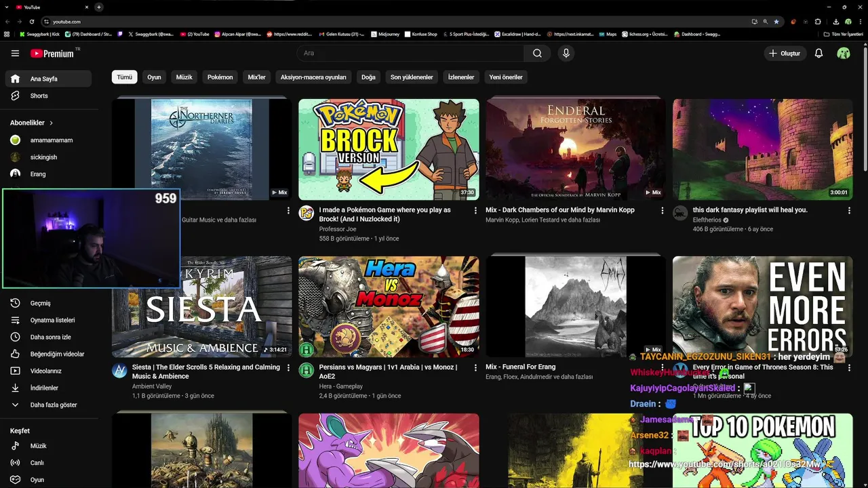The height and width of the screenshot is (488, 868).
Task: Select the Son yüklenenler chip
Action: point(412,77)
